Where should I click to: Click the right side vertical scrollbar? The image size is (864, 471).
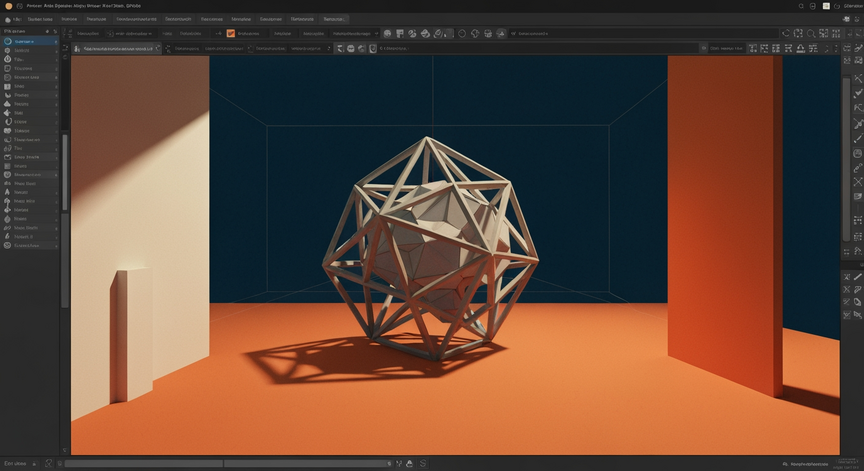(x=847, y=158)
